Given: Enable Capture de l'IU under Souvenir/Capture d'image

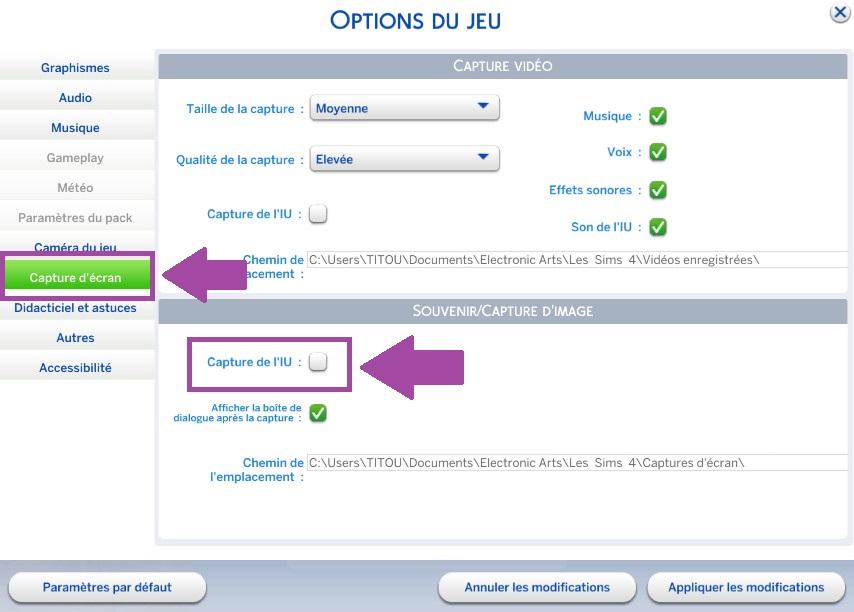Looking at the screenshot, I should click(318, 362).
